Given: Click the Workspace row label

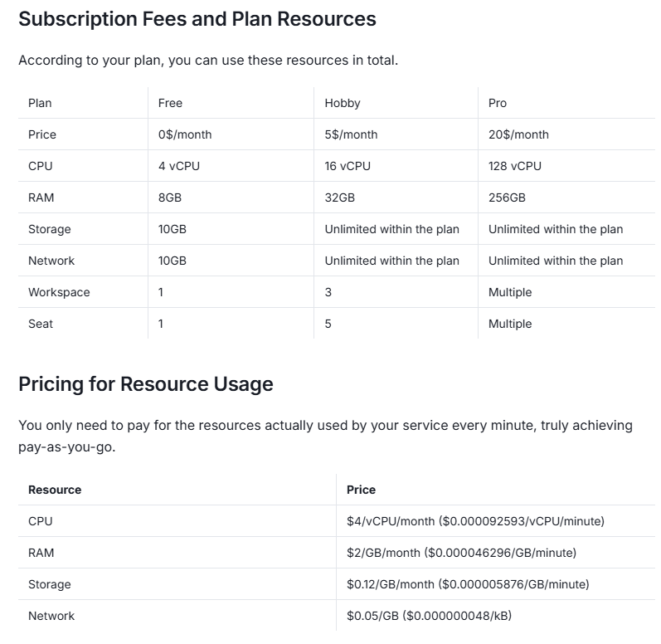Looking at the screenshot, I should tap(59, 292).
